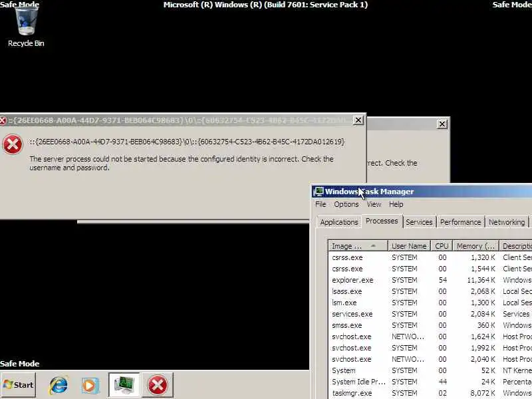Click the server process error message text
The width and height of the screenshot is (532, 399).
[x=181, y=163]
